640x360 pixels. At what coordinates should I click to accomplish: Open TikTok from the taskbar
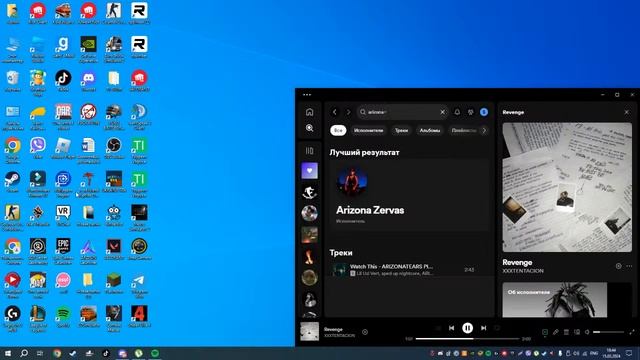[106, 353]
